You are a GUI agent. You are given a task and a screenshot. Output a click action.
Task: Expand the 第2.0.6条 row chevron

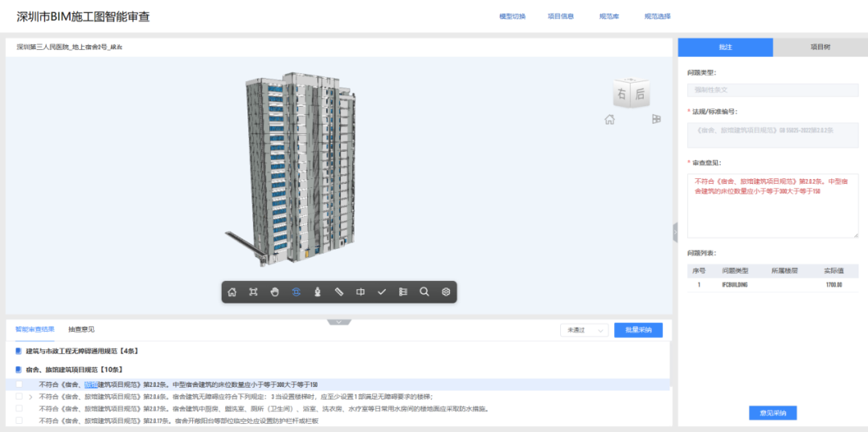pos(31,397)
